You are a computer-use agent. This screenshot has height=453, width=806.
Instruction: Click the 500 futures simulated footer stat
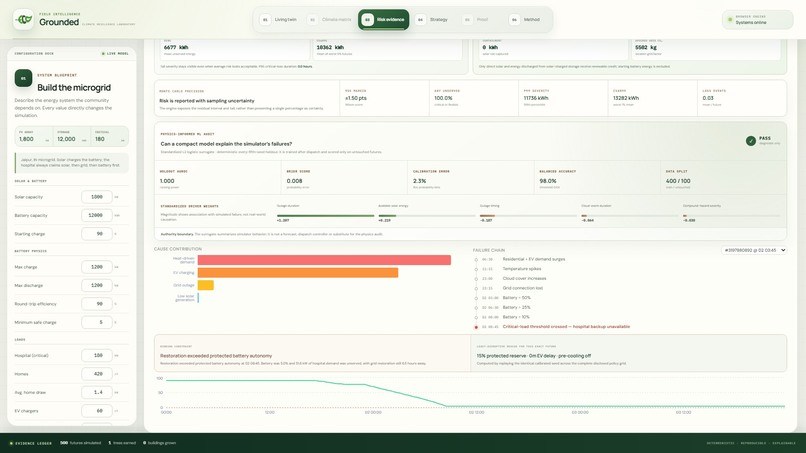pyautogui.click(x=81, y=443)
